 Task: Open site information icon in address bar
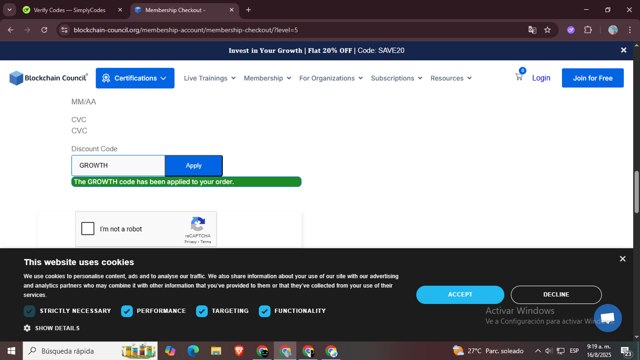pyautogui.click(x=64, y=30)
